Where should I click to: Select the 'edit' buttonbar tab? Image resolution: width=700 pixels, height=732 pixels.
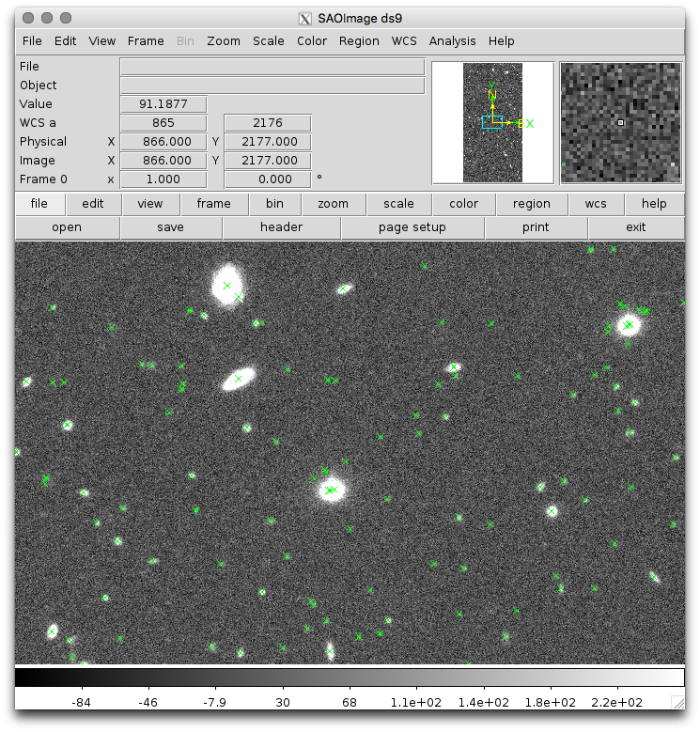click(x=93, y=204)
